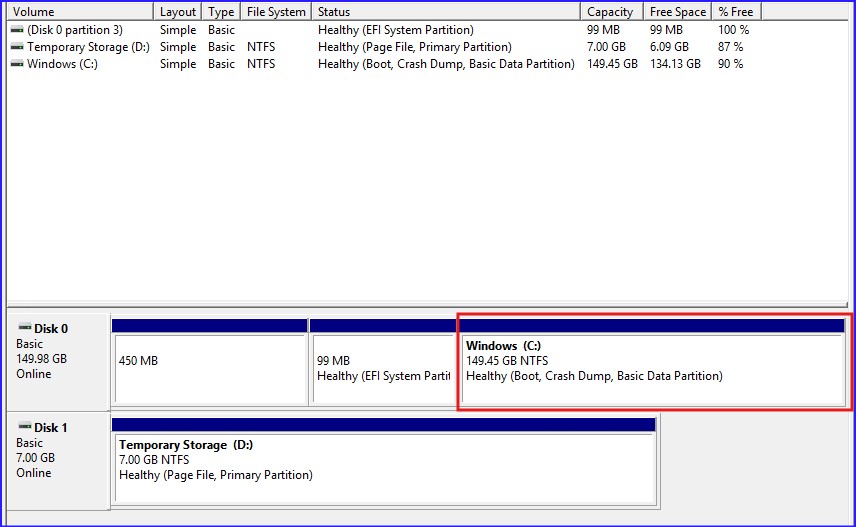856x527 pixels.
Task: Sort by the Capacity column header
Action: (612, 11)
